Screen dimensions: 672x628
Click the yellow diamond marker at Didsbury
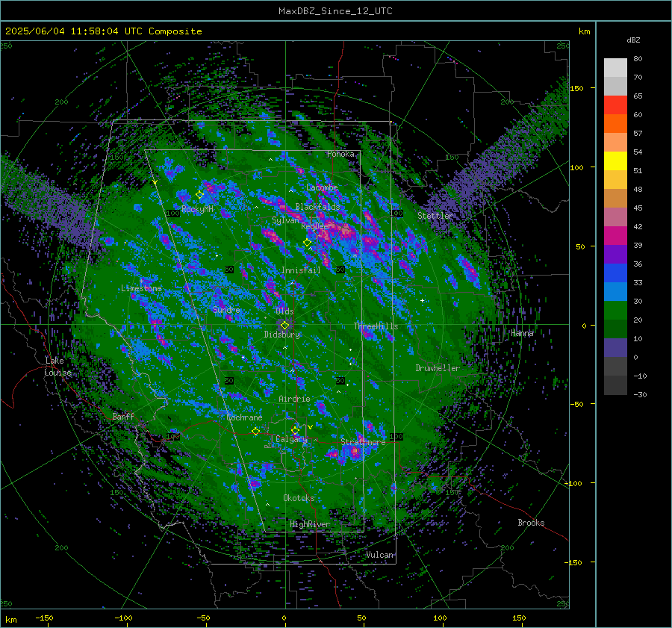tap(284, 326)
